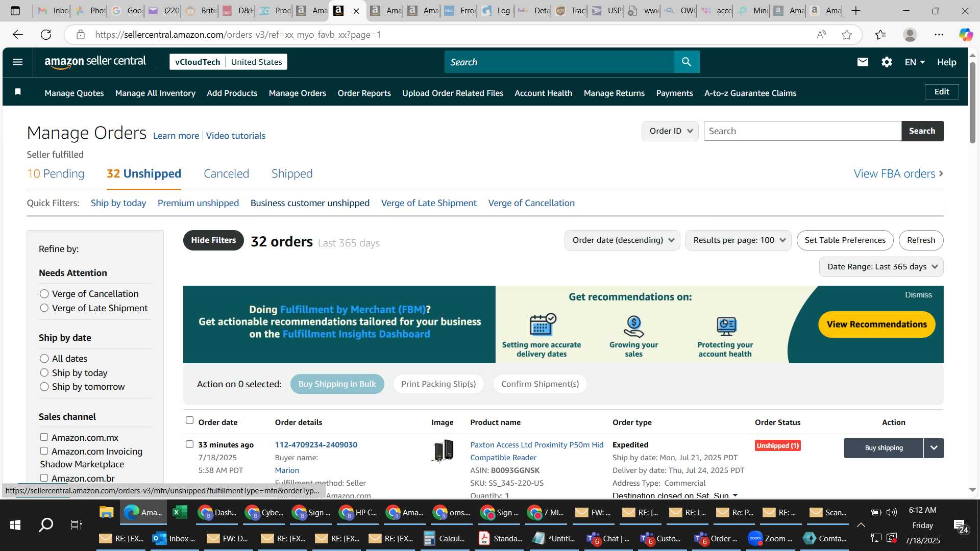Open browser settings ellipsis menu

[939, 35]
